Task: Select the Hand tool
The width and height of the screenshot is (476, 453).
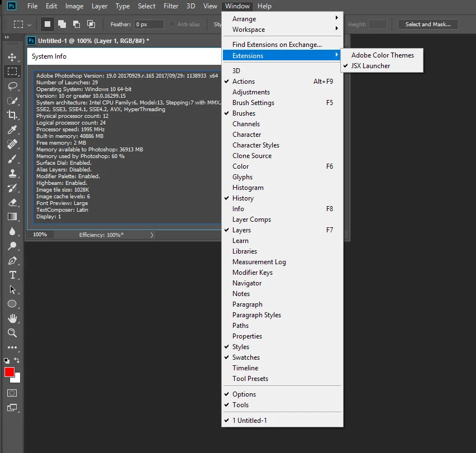Action: (x=12, y=318)
